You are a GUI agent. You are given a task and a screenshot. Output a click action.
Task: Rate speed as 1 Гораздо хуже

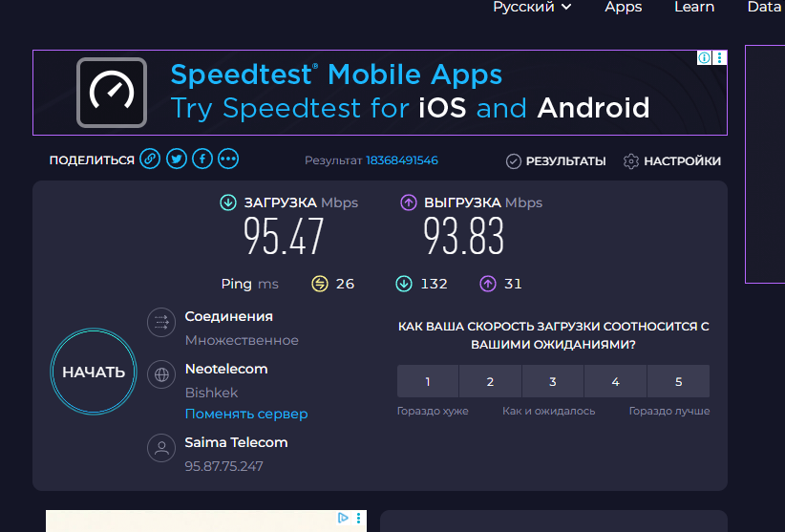[428, 381]
